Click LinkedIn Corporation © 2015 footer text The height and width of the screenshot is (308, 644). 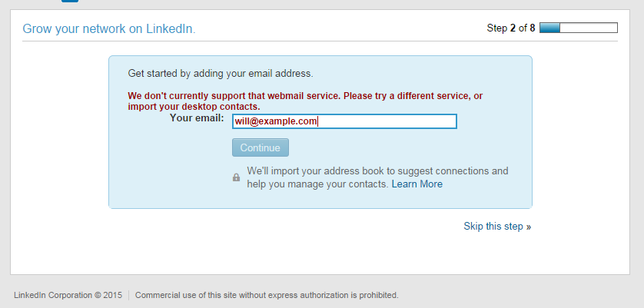point(68,295)
